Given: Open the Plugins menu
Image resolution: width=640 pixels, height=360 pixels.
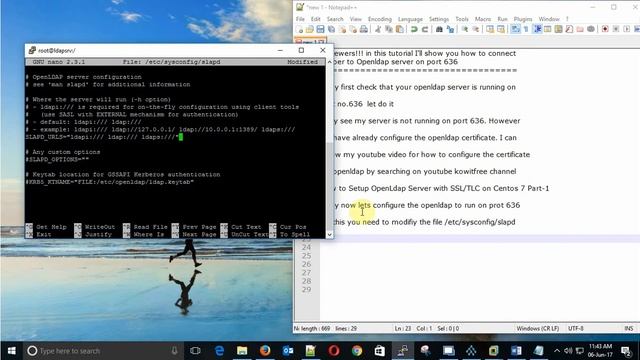Looking at the screenshot, I should (523, 19).
